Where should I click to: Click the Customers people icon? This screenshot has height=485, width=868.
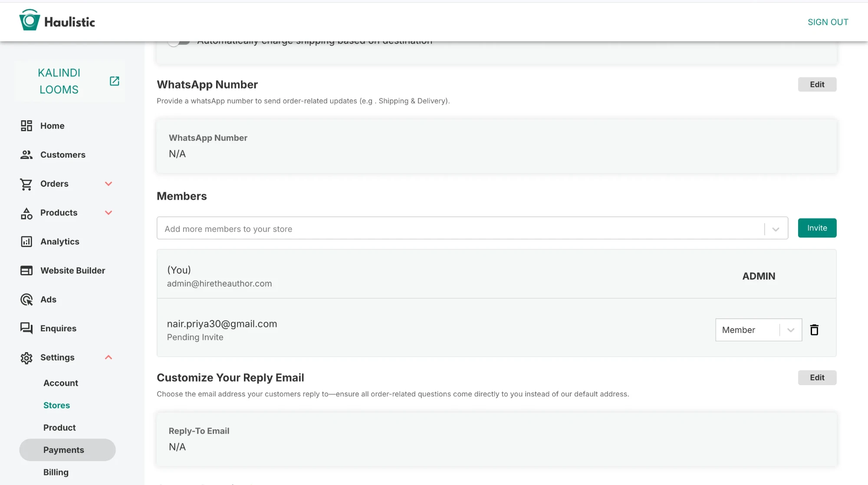(x=26, y=155)
